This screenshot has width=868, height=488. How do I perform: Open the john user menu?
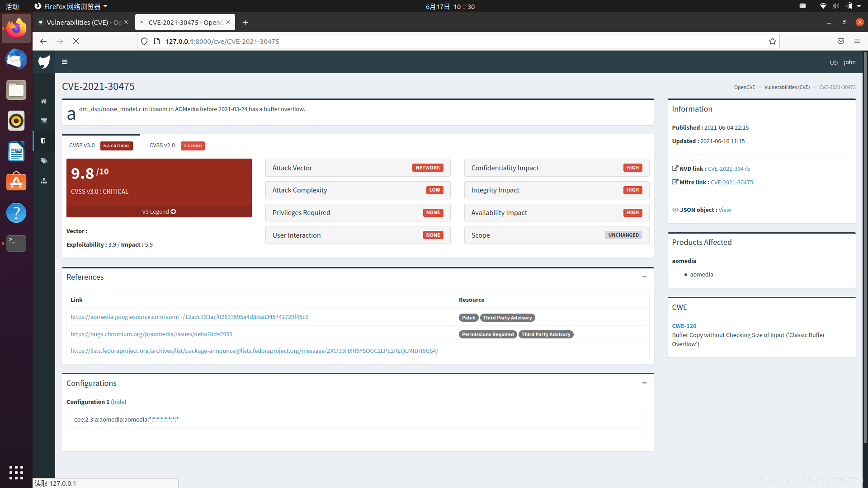coord(849,62)
